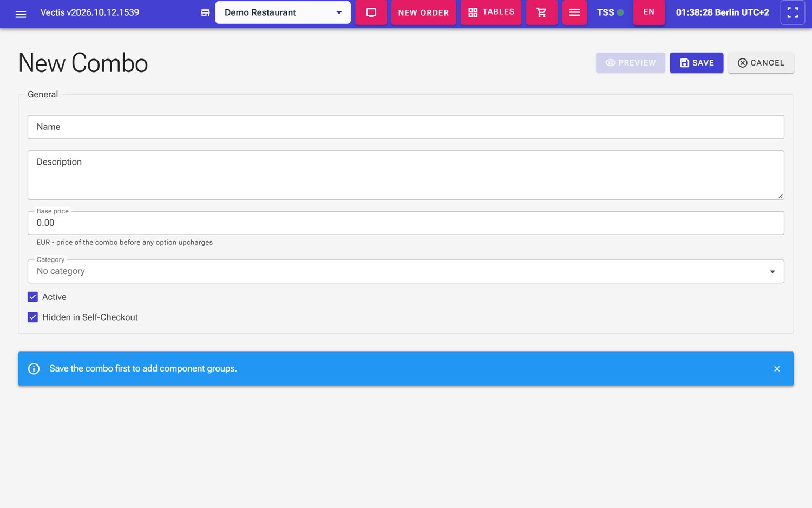The width and height of the screenshot is (812, 508).
Task: Click the store icon beside restaurant selector
Action: point(205,12)
